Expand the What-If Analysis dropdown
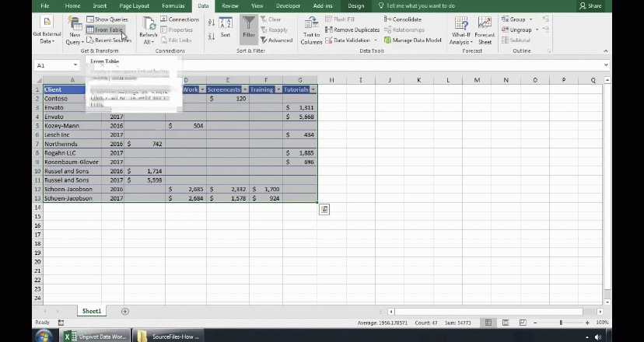 (x=460, y=31)
